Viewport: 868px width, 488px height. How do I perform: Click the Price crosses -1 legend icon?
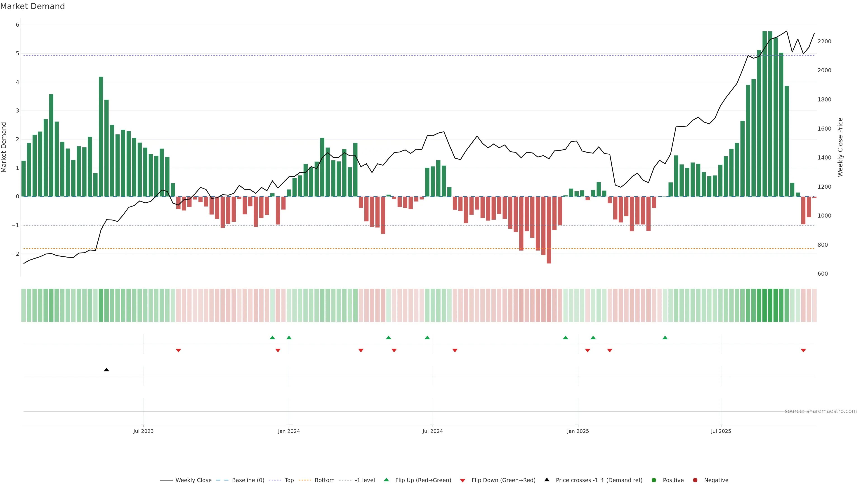pos(547,480)
